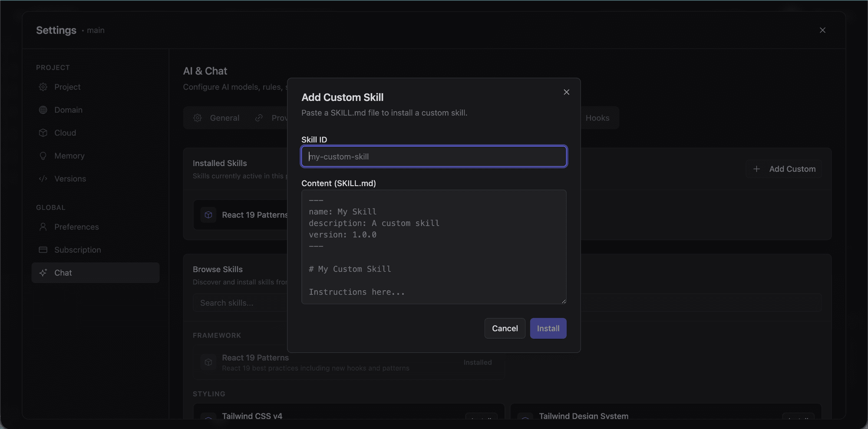Grab the textarea resize handle corner

point(564,301)
